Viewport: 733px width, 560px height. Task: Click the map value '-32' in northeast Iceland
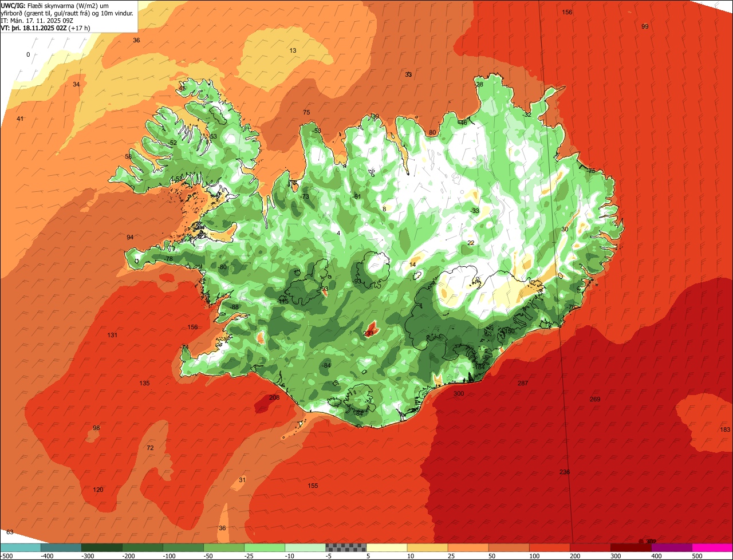(x=526, y=115)
